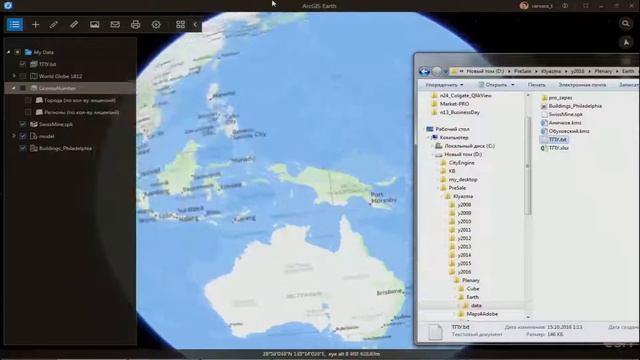Select the Measure ruler tool

click(x=74, y=24)
